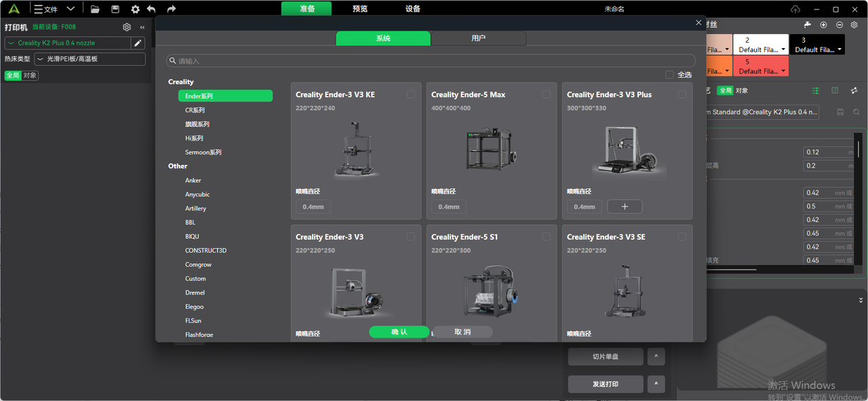The height and width of the screenshot is (401, 868).
Task: Click the process share nodes icon
Action: point(853,90)
